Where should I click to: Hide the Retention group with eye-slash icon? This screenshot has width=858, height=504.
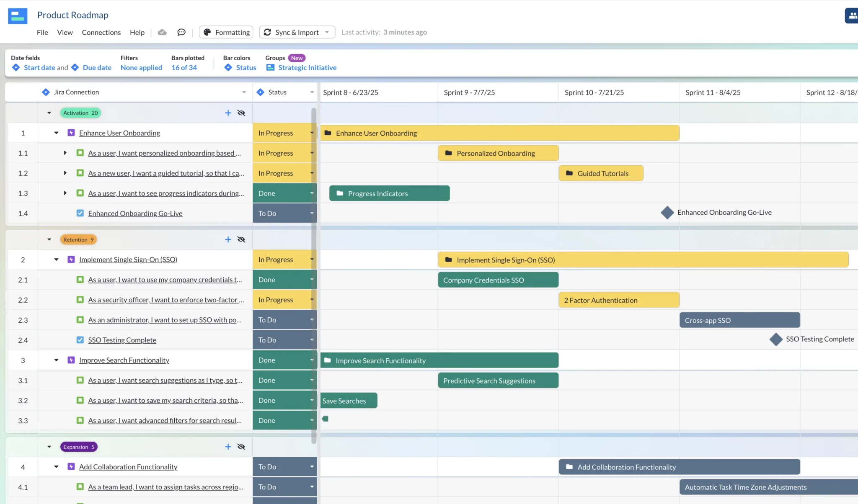click(241, 239)
